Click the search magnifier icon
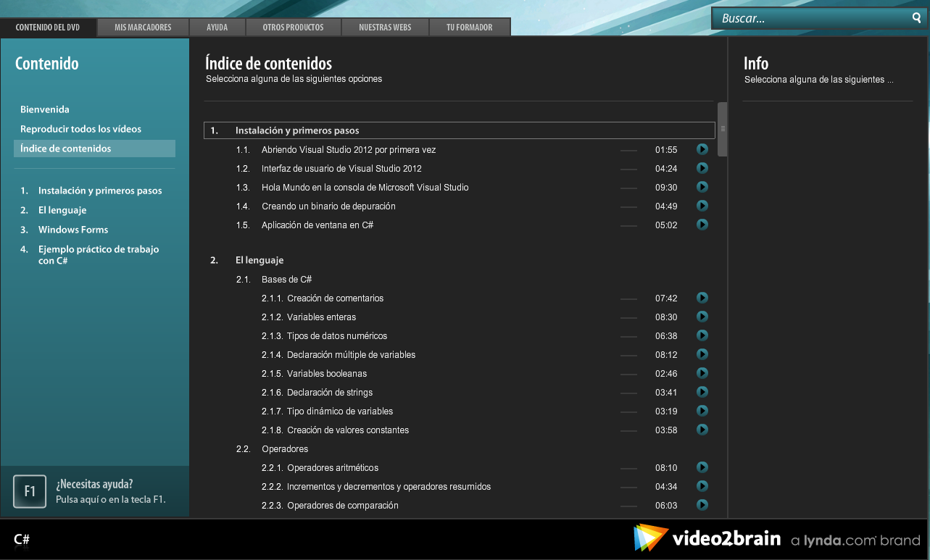930x560 pixels. pyautogui.click(x=916, y=17)
